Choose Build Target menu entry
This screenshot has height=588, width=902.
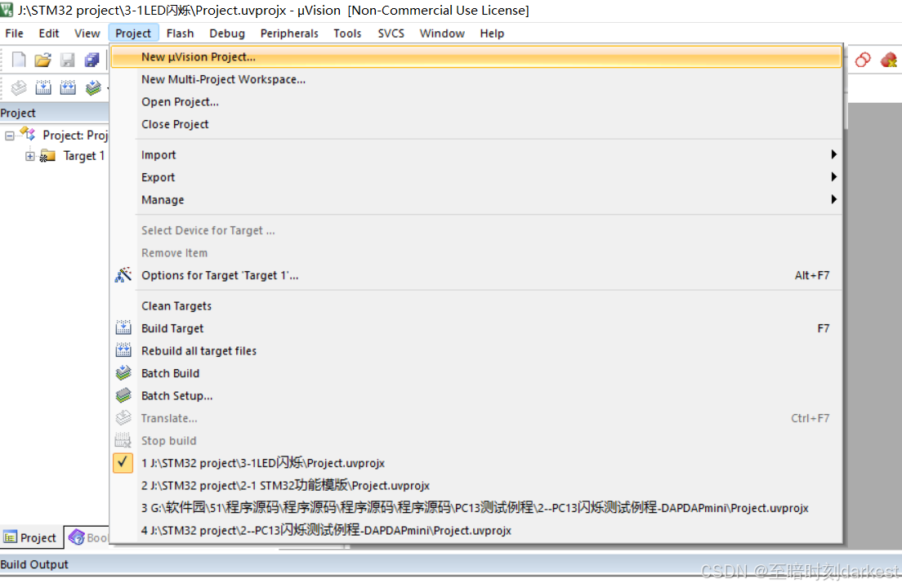coord(477,328)
